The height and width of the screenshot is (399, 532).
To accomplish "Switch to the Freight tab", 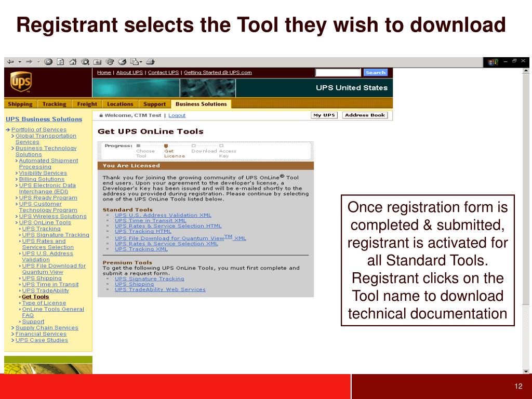I will pyautogui.click(x=87, y=104).
